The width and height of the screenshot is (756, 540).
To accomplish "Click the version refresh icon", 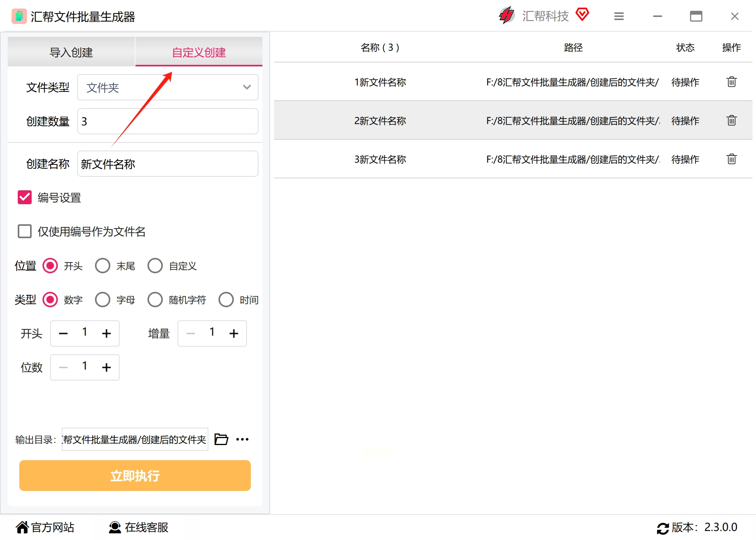I will (x=663, y=528).
